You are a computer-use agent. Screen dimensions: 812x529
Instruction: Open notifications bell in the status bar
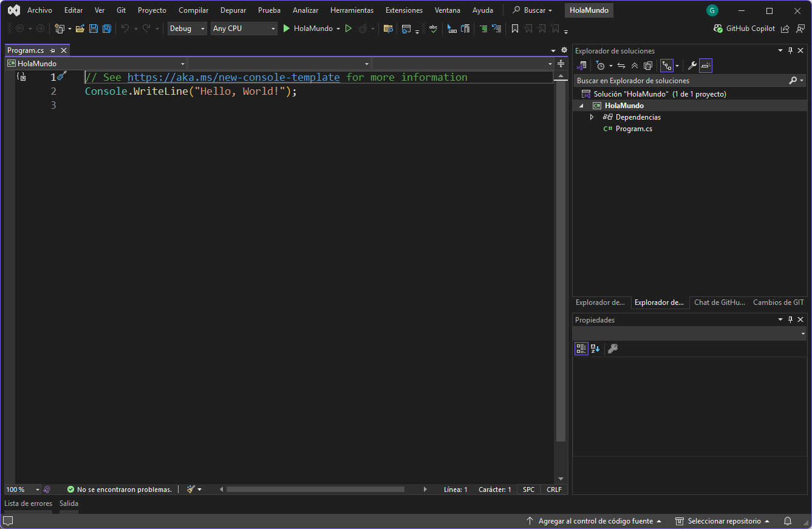pyautogui.click(x=787, y=521)
